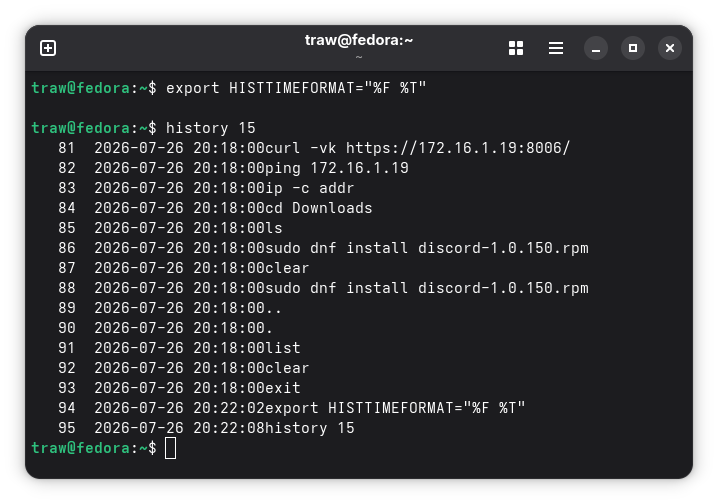
Task: Click the 'history 15' command at the prompt
Action: [211, 128]
